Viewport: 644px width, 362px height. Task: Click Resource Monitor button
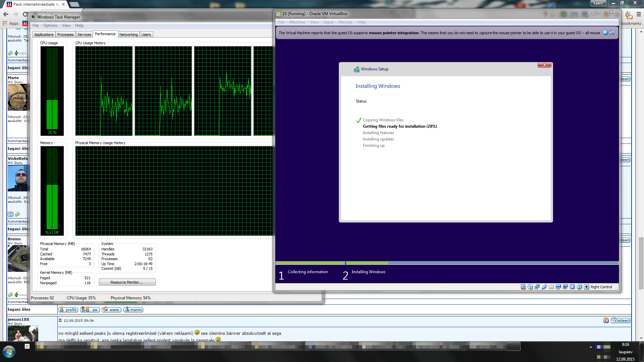pyautogui.click(x=127, y=282)
